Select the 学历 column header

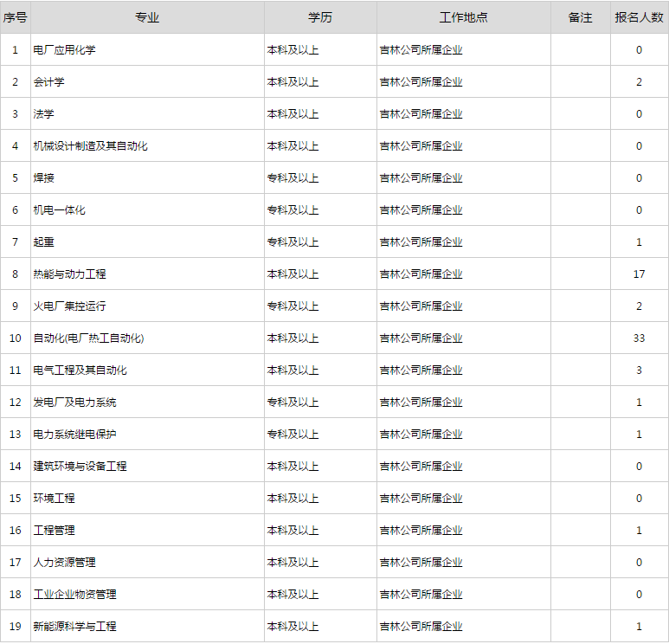[x=320, y=18]
